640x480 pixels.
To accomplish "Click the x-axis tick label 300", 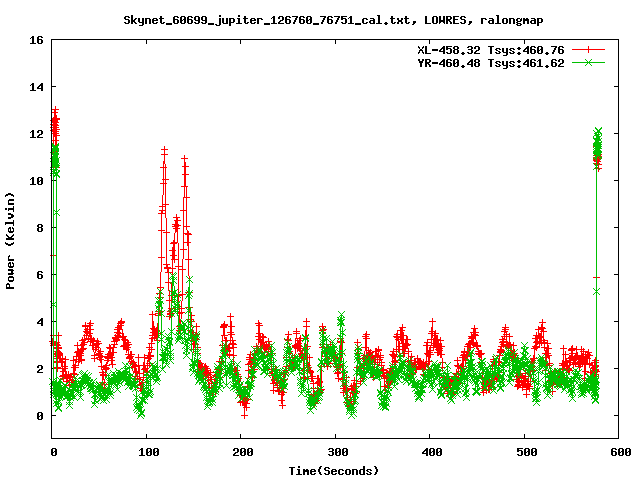I will point(337,452).
